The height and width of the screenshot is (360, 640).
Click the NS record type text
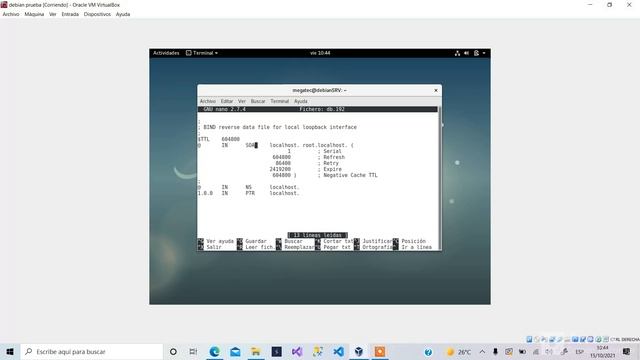point(249,187)
